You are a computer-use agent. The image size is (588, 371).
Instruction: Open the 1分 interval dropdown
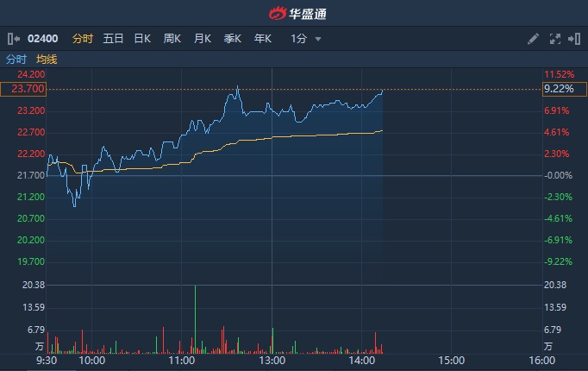[x=299, y=39]
